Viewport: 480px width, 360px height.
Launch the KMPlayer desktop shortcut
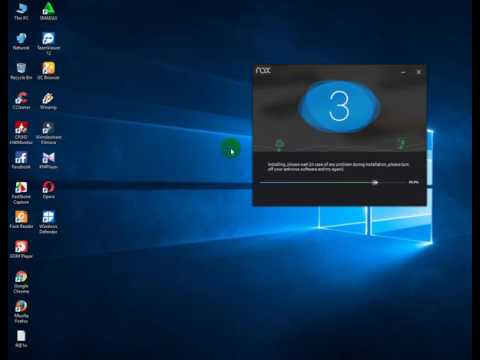point(49,160)
